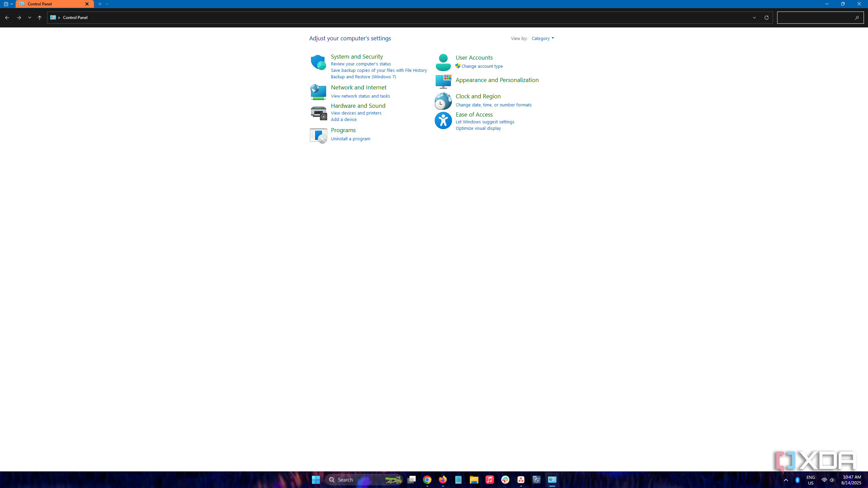Show hidden system tray icons
This screenshot has height=488, width=868.
point(786,480)
